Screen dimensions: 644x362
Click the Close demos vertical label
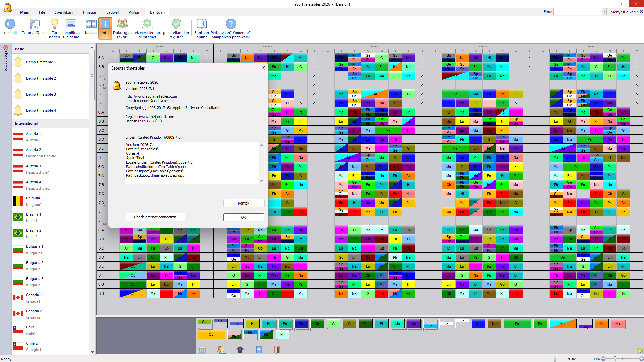coord(6,61)
